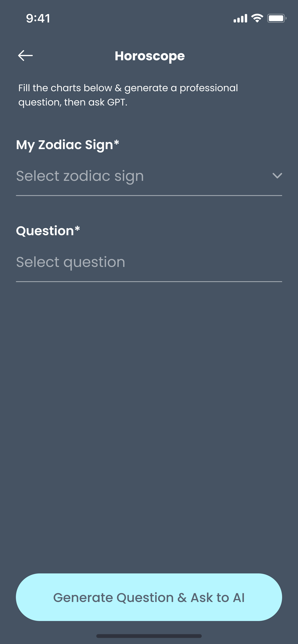The image size is (298, 644).
Task: Tap the 'Fill the charts below' instruction text
Action: point(128,95)
